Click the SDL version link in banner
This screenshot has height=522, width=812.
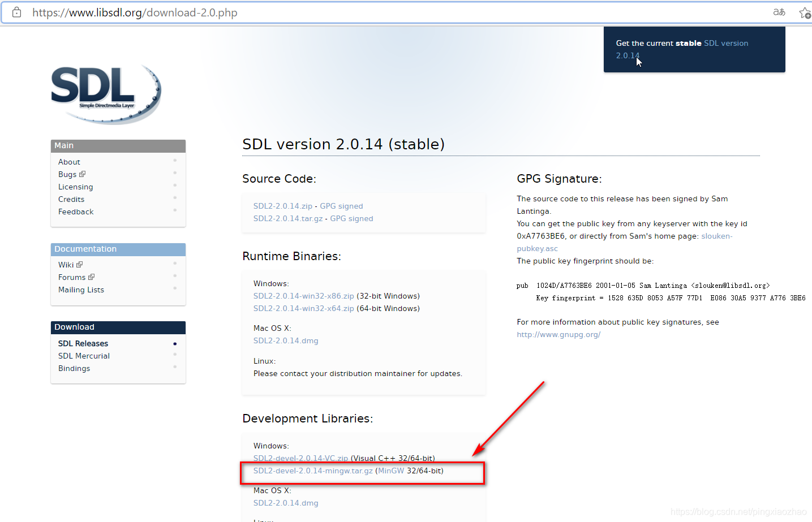[x=726, y=43]
